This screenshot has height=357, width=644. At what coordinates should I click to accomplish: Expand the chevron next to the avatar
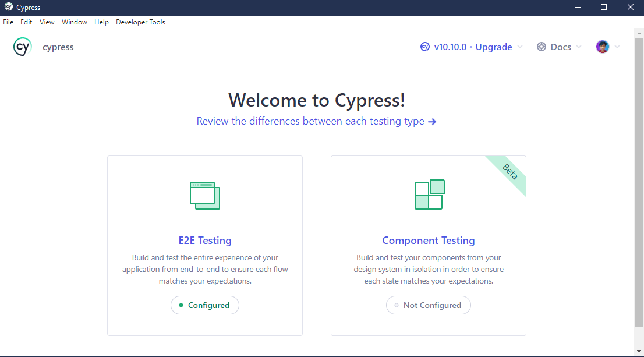click(617, 47)
